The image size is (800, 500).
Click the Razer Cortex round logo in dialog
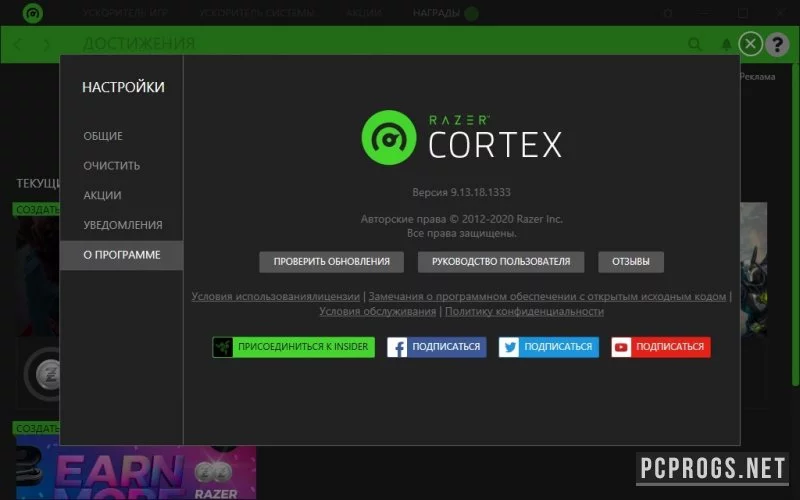389,138
